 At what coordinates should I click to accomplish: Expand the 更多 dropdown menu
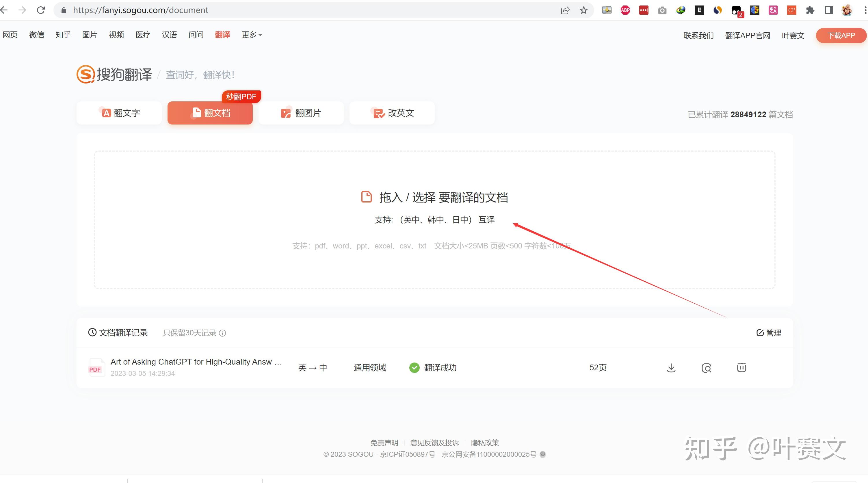pos(252,35)
